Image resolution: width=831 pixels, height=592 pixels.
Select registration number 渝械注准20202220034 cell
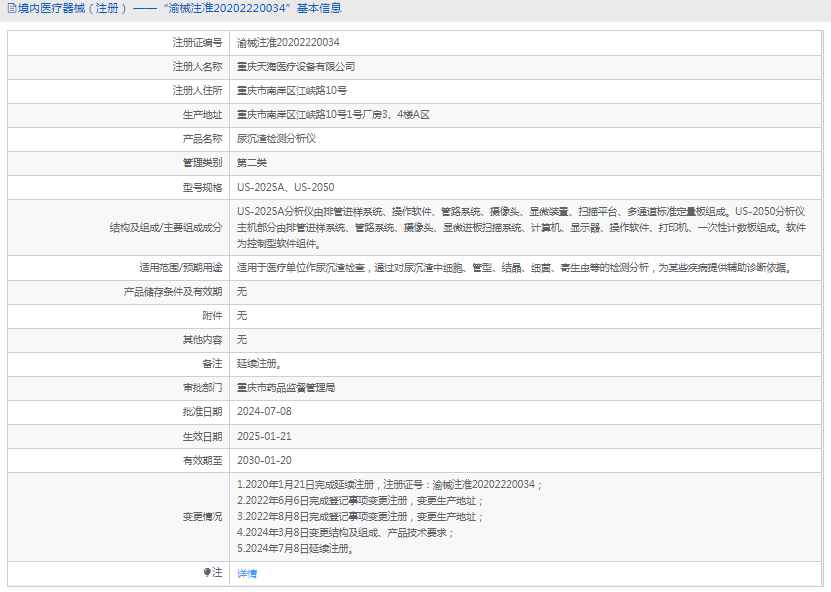coord(288,42)
